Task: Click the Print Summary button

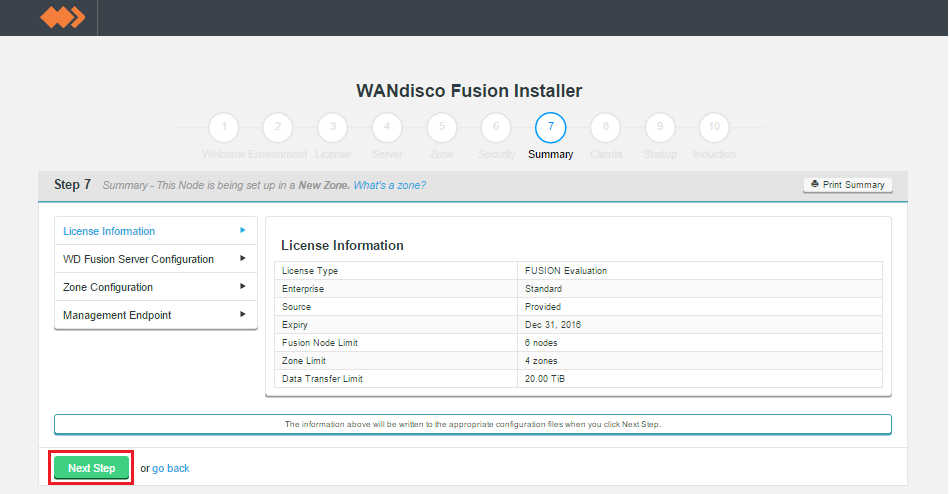Action: pyautogui.click(x=848, y=185)
